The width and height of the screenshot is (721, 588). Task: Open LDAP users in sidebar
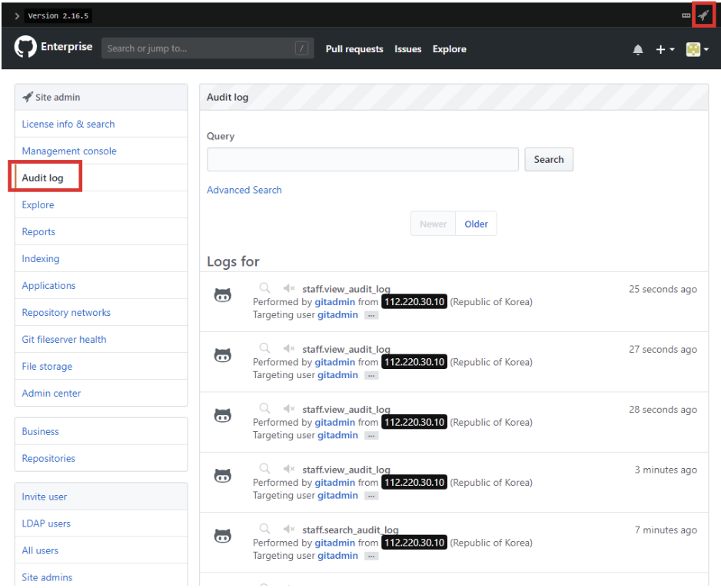pyautogui.click(x=46, y=523)
